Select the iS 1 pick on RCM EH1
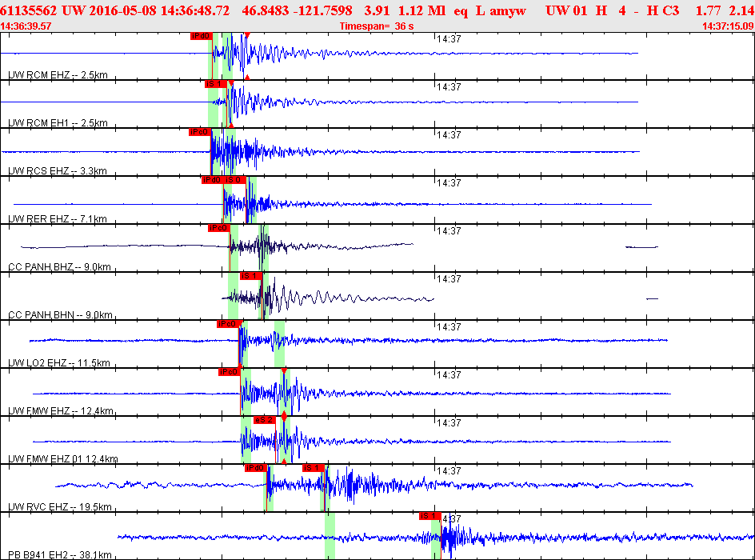 click(x=215, y=84)
